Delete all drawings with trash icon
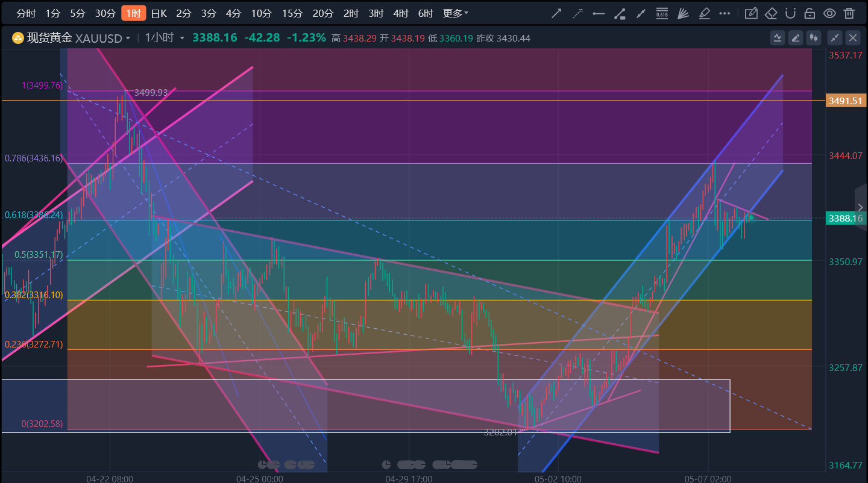This screenshot has height=483, width=868. pos(849,13)
